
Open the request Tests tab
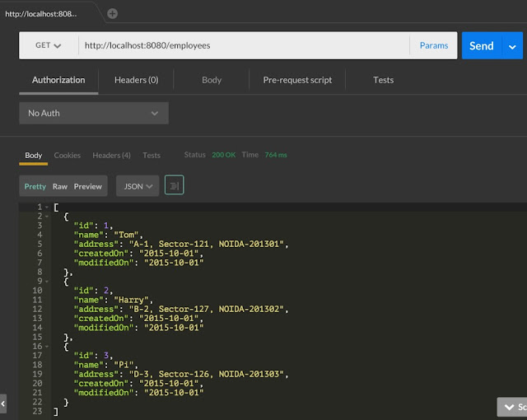(x=383, y=80)
